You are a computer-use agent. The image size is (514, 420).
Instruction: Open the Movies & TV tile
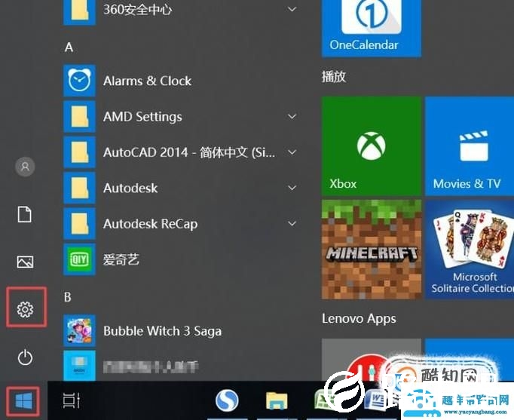click(x=470, y=146)
